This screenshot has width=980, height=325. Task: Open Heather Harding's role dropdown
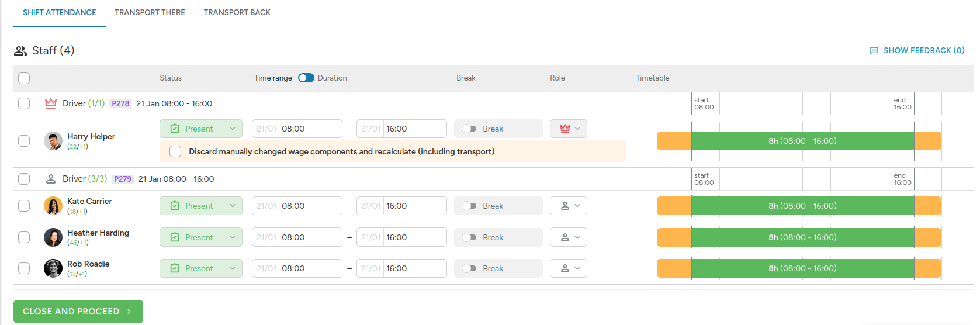569,237
